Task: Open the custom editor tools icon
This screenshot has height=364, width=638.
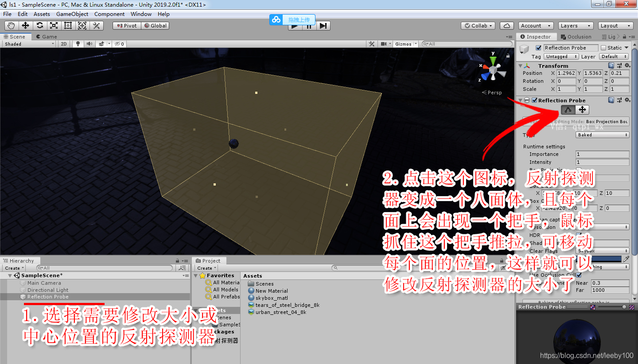Action: (96, 26)
